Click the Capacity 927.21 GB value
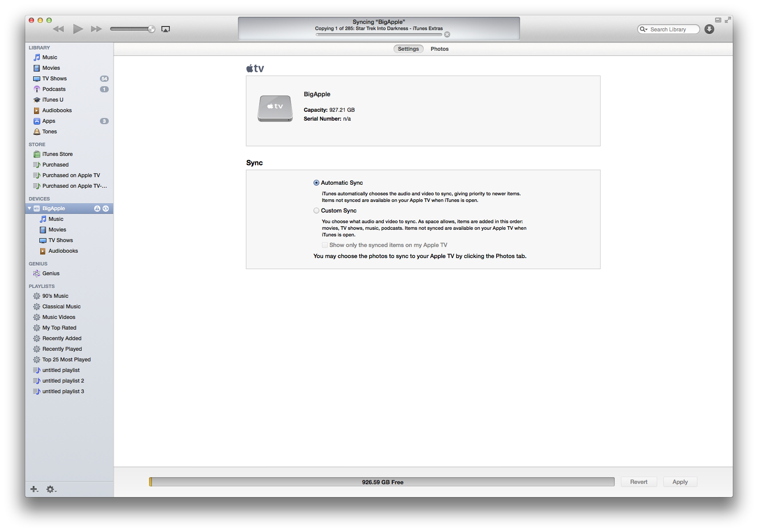 [342, 110]
